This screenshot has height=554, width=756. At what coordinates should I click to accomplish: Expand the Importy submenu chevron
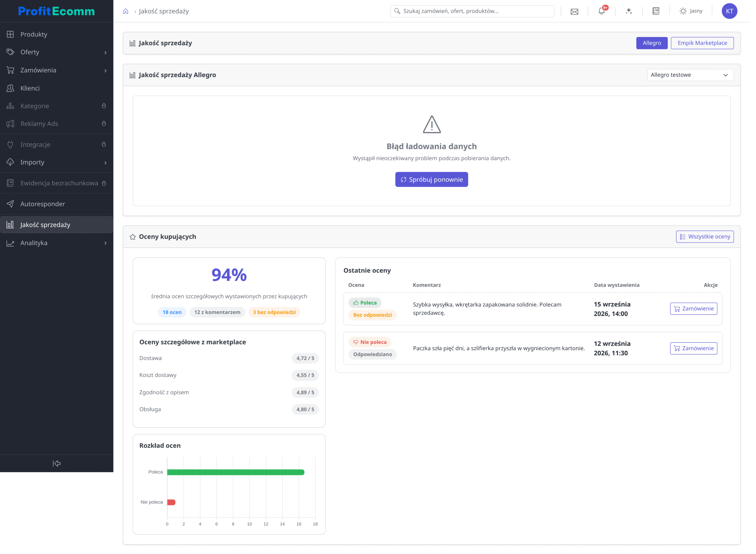click(x=105, y=163)
